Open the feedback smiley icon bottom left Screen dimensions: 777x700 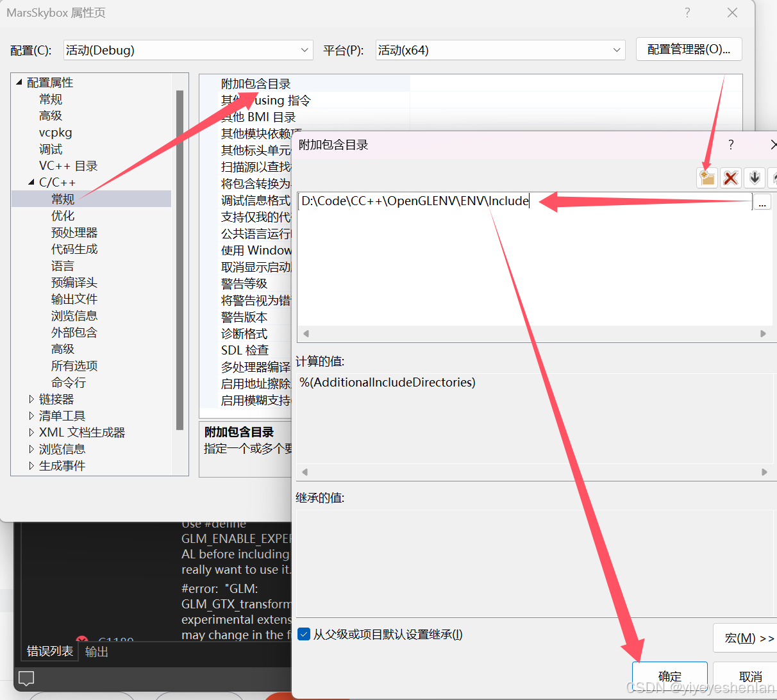pos(26,678)
